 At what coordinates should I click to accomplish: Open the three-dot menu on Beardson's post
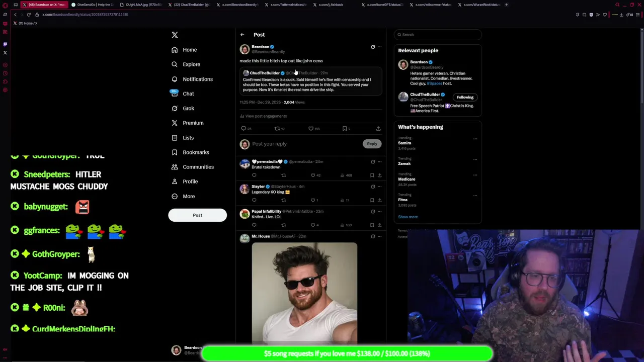(379, 47)
